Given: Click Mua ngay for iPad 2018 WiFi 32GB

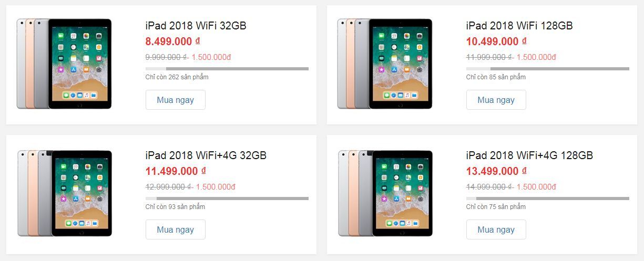Looking at the screenshot, I should click(175, 100).
